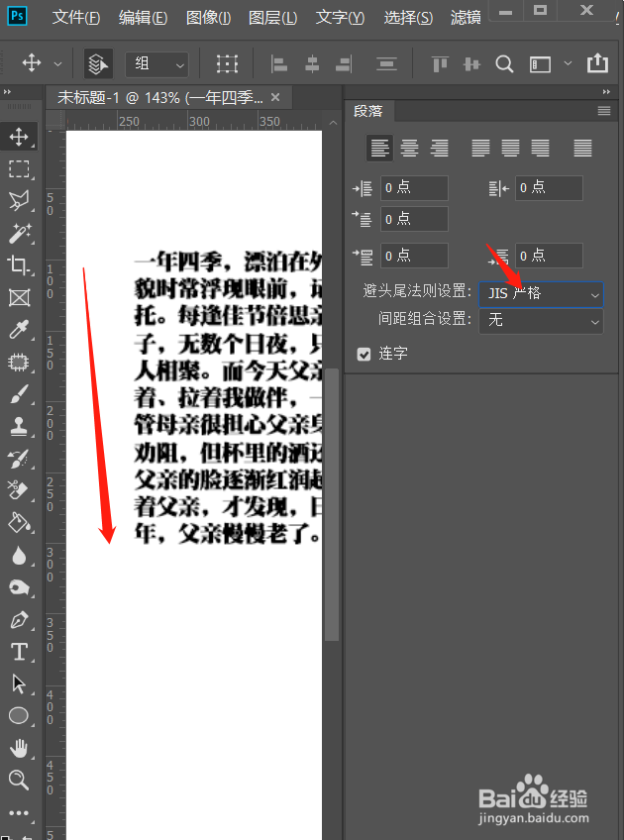Open the 图层(L) menu

click(x=272, y=18)
